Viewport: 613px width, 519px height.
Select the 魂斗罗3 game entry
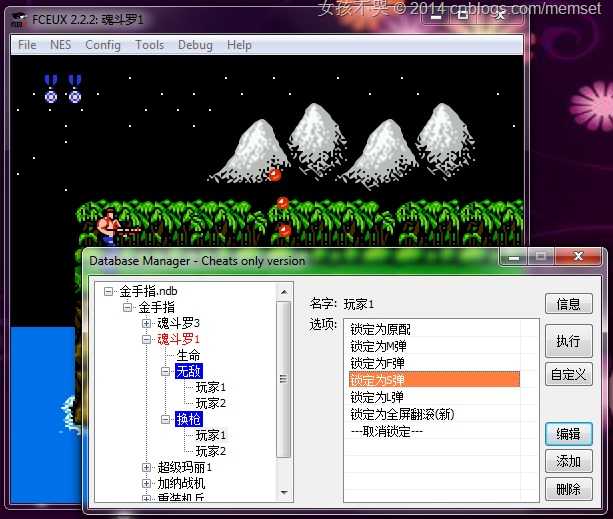[178, 323]
